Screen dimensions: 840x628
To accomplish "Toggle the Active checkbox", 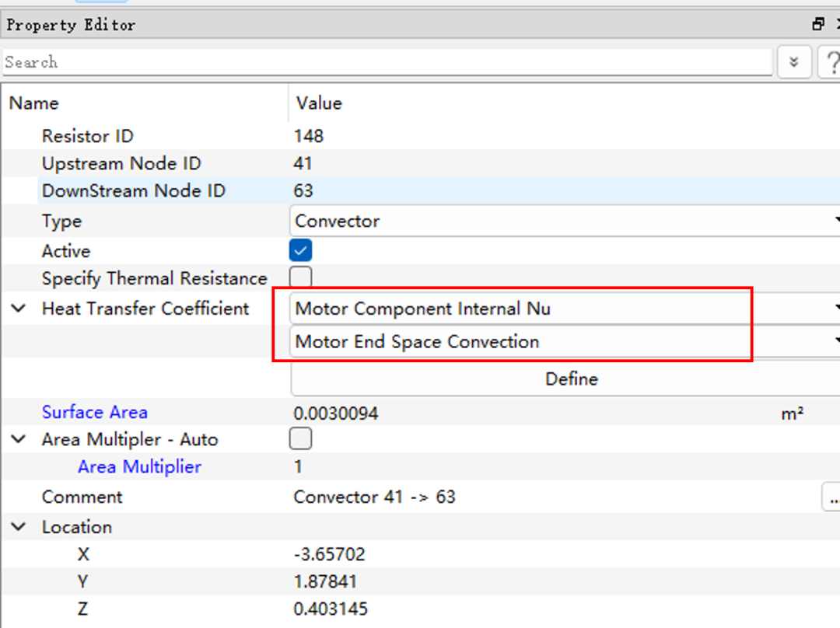I will click(x=300, y=250).
